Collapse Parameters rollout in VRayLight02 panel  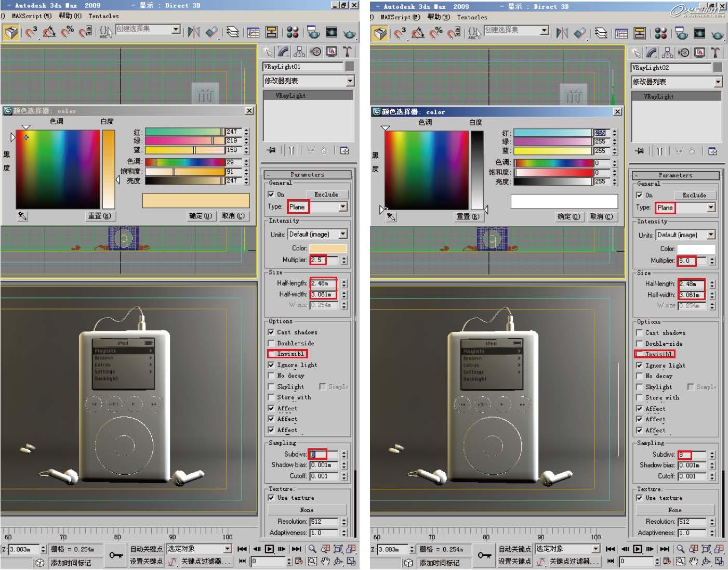[x=676, y=175]
